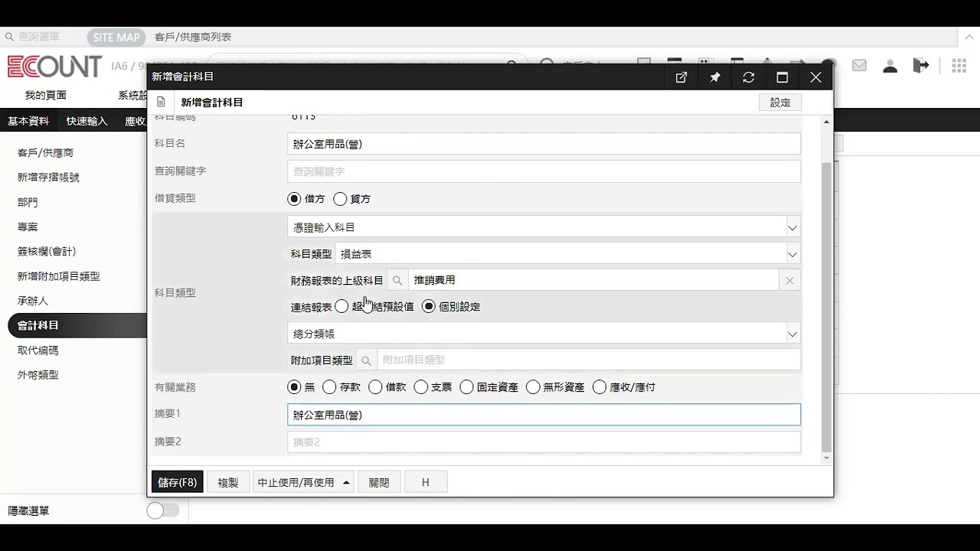The width and height of the screenshot is (980, 551).
Task: Click the 客戶/供應商列表 breadcrumb text
Action: 193,37
